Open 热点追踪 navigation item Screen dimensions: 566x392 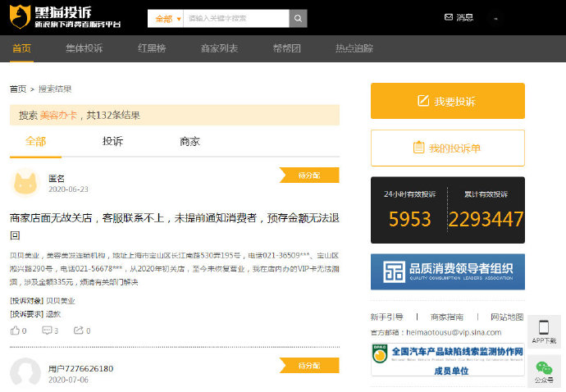(x=354, y=48)
